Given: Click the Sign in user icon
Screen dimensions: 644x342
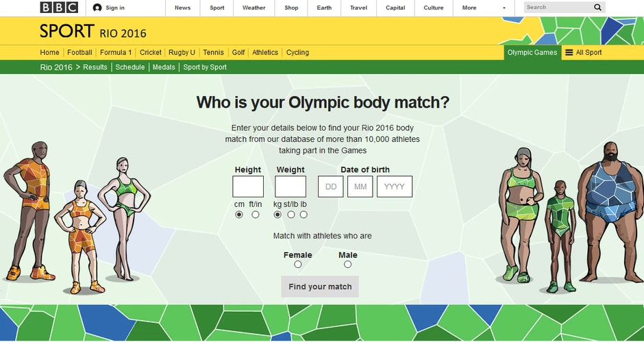Looking at the screenshot, I should 97,8.
